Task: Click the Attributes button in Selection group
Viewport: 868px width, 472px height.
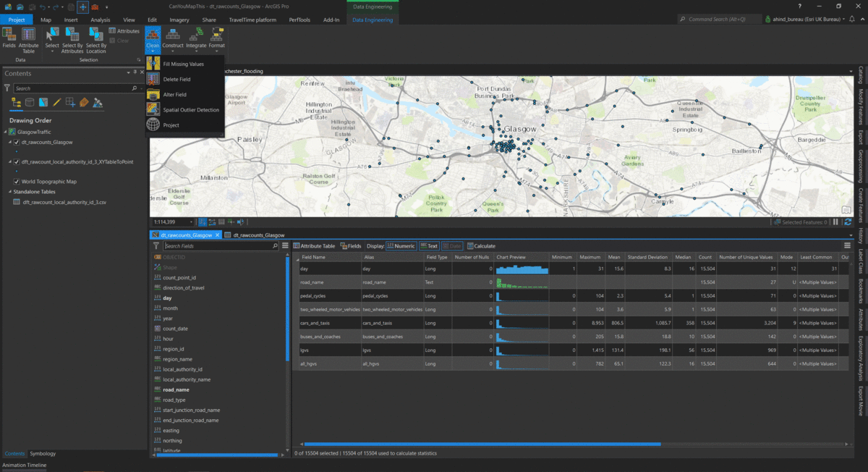Action: point(124,31)
